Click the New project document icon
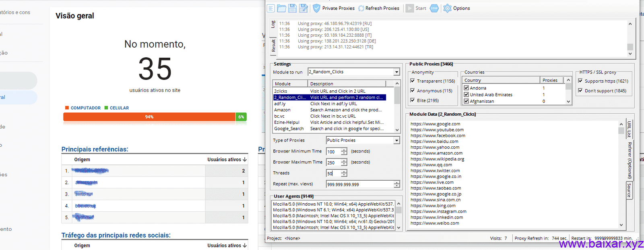Screen dimensions: 644x250 click(271, 8)
